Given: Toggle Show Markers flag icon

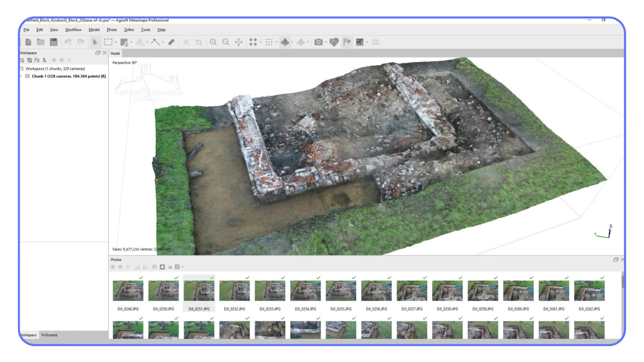Looking at the screenshot, I should (347, 42).
